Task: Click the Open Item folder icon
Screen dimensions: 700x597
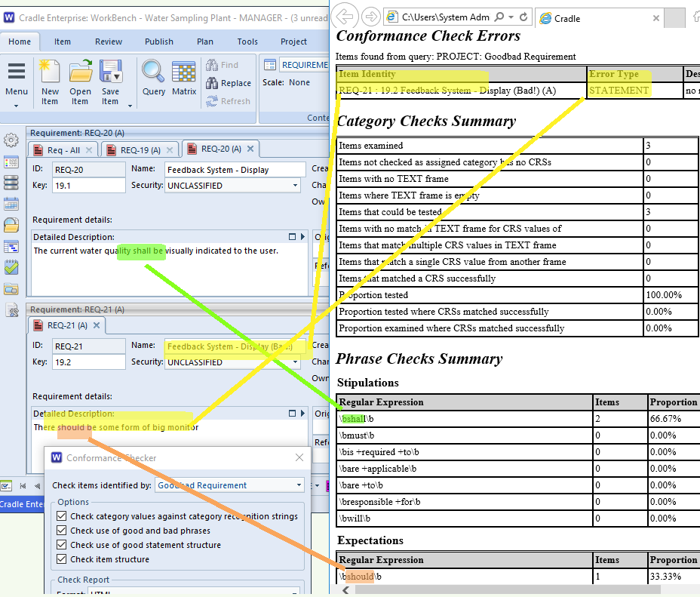Action: (80, 73)
